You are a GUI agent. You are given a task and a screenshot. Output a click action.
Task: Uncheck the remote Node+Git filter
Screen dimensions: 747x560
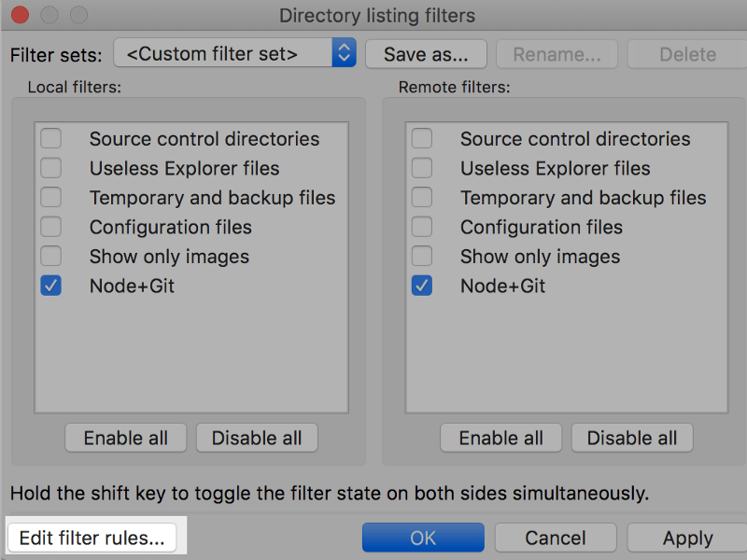tap(422, 286)
